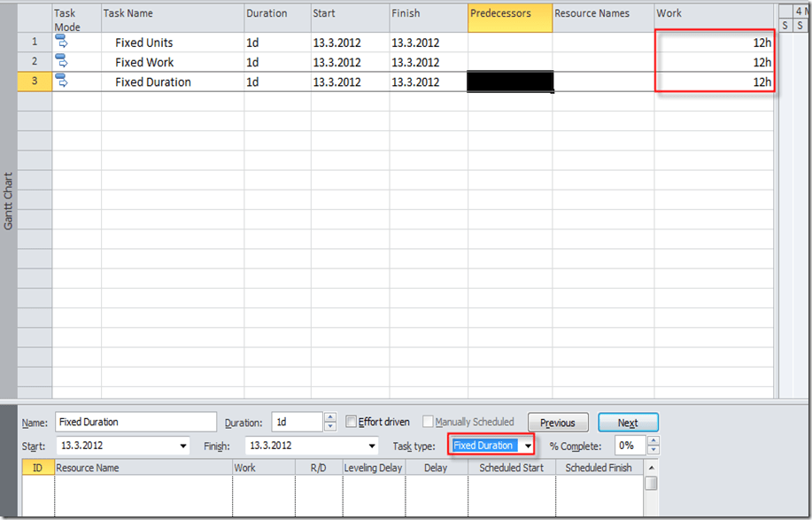Enable the Manually Scheduled checkbox

(429, 423)
